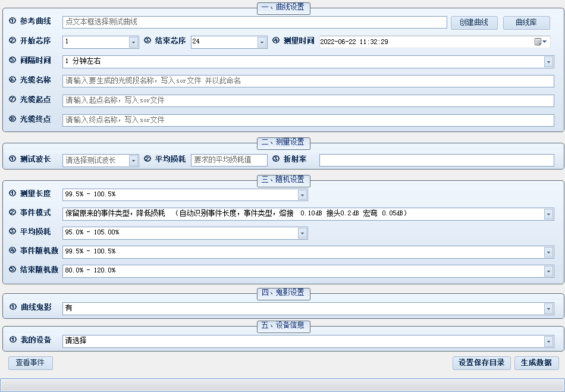
Task: Expand the 结束芯序 dropdown
Action: (262, 42)
